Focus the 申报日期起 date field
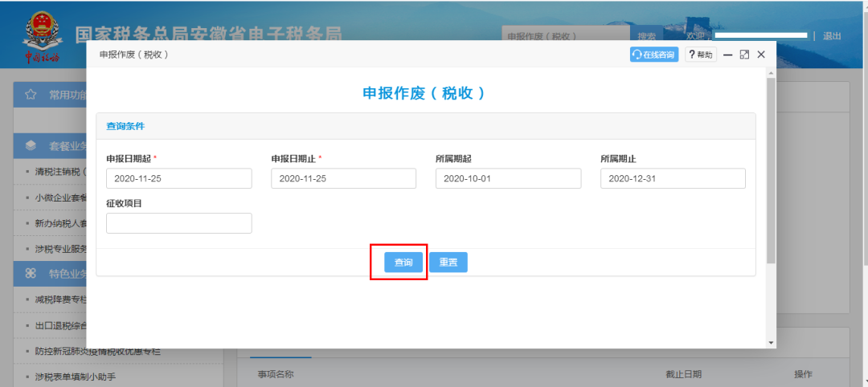868x387 pixels. click(178, 178)
